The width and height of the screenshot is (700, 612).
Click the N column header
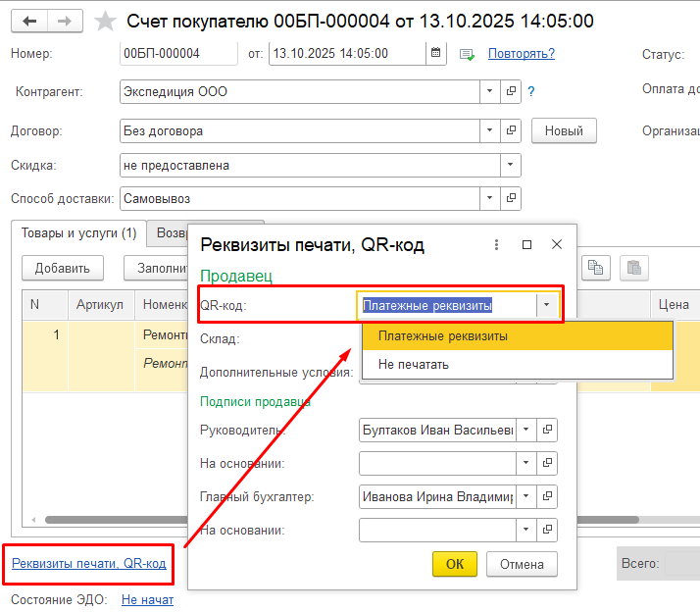pos(45,305)
